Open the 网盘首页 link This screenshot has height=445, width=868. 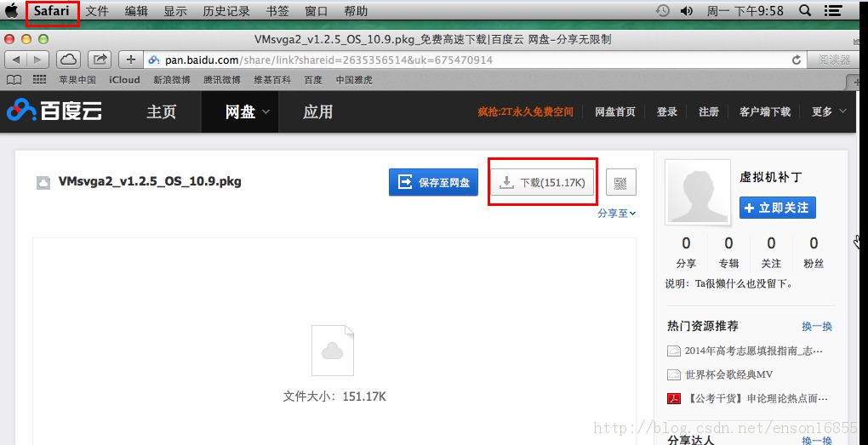pyautogui.click(x=615, y=111)
